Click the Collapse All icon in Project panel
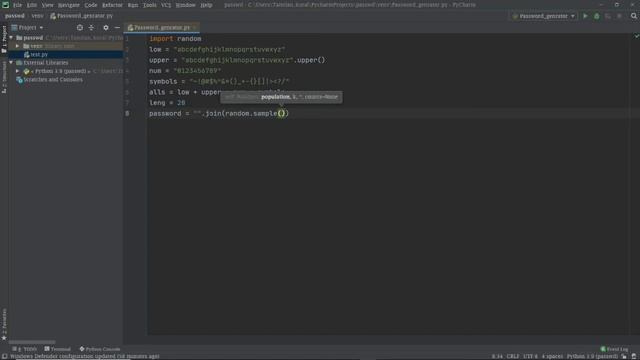 pyautogui.click(x=91, y=27)
